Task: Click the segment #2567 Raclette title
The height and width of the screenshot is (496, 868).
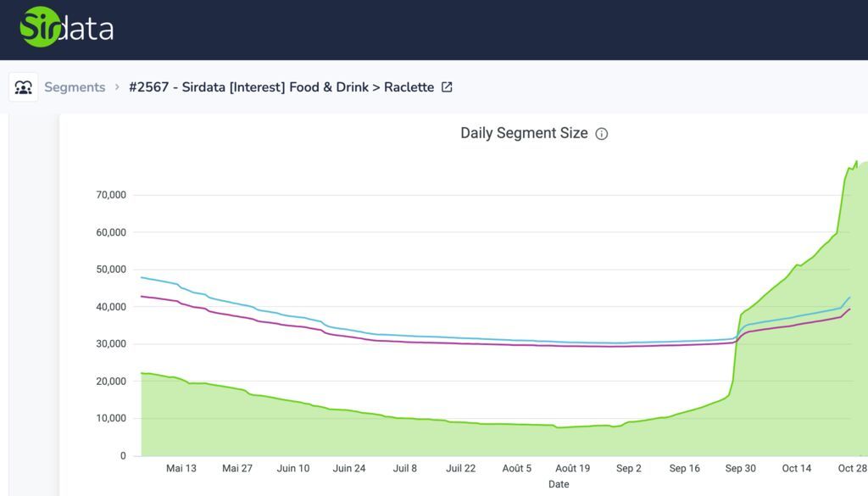Action: (x=281, y=87)
